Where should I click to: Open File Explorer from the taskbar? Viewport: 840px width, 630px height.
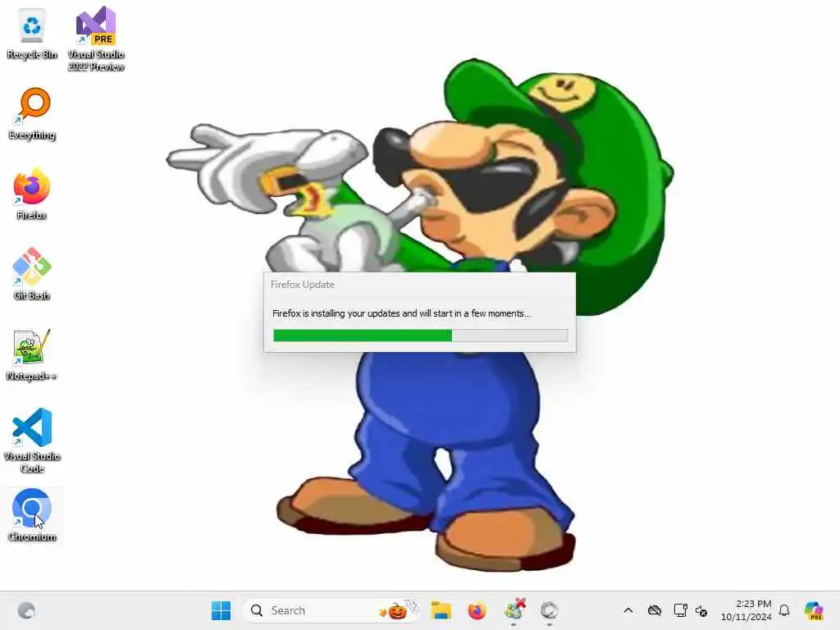441,610
